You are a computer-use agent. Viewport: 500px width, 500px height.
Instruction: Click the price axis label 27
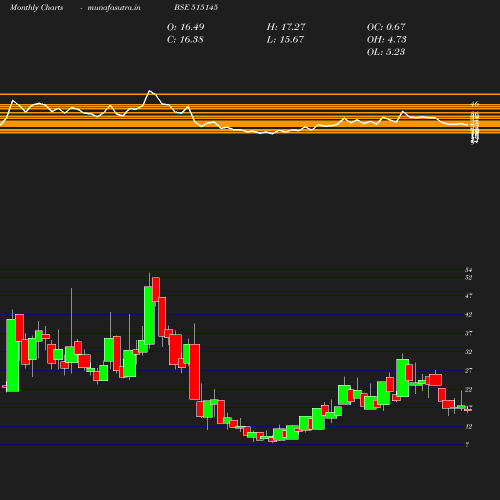click(468, 370)
